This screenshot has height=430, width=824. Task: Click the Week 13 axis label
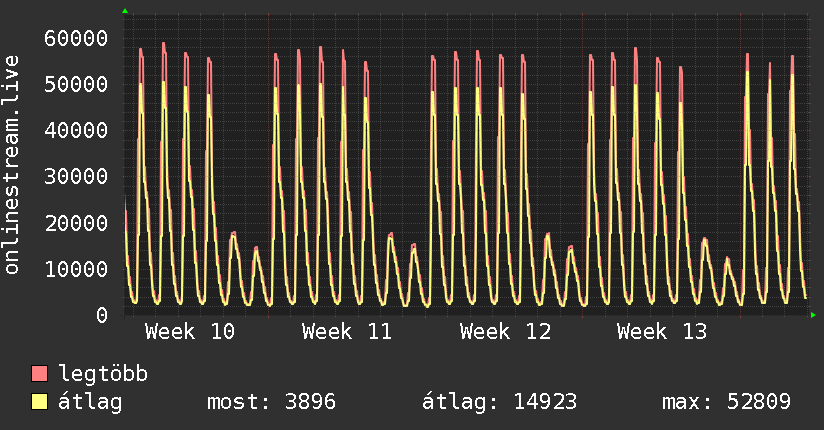coord(662,331)
